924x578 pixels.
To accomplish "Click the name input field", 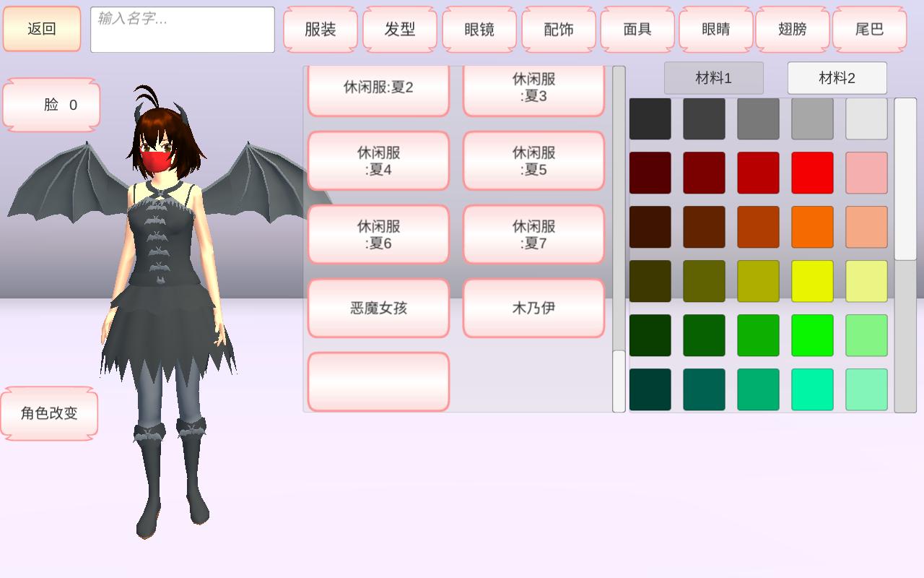I will [x=182, y=30].
